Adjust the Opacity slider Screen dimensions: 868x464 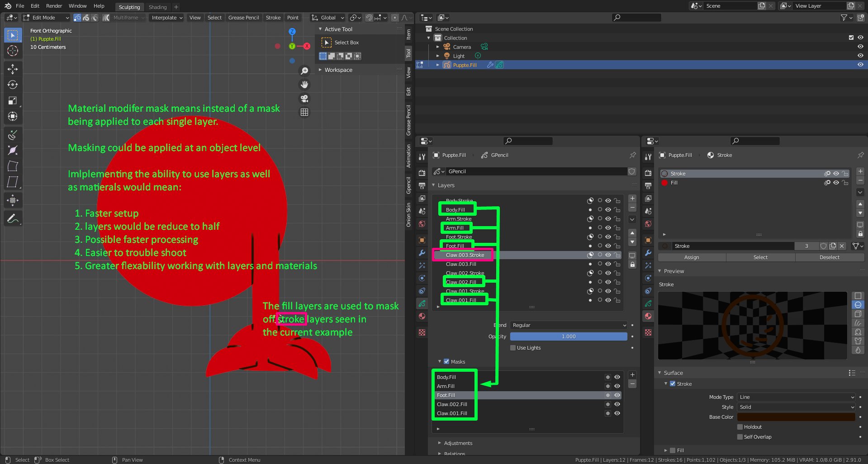point(569,336)
